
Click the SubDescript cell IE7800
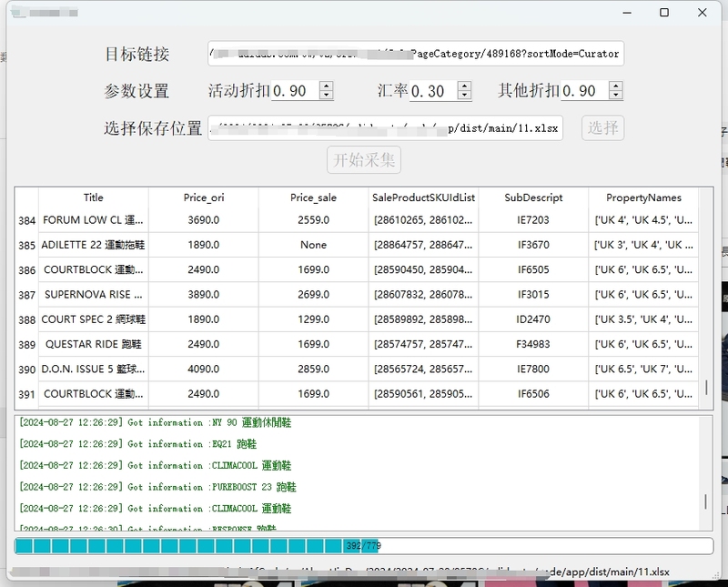(x=533, y=369)
